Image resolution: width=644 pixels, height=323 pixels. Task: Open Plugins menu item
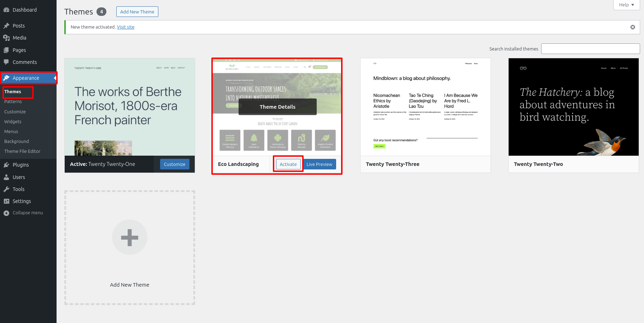click(x=28, y=165)
